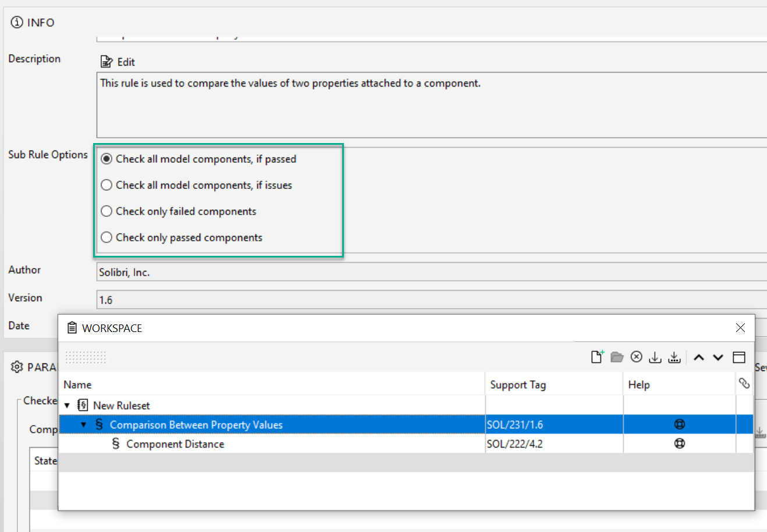The width and height of the screenshot is (767, 532).
Task: Click the 'Description' label
Action: click(34, 59)
